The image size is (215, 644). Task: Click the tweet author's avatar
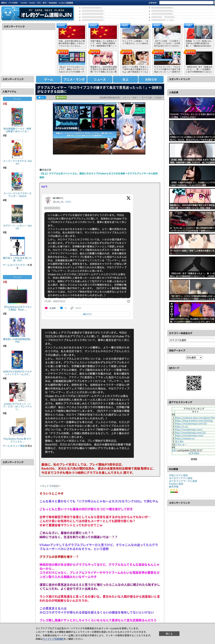(48, 200)
